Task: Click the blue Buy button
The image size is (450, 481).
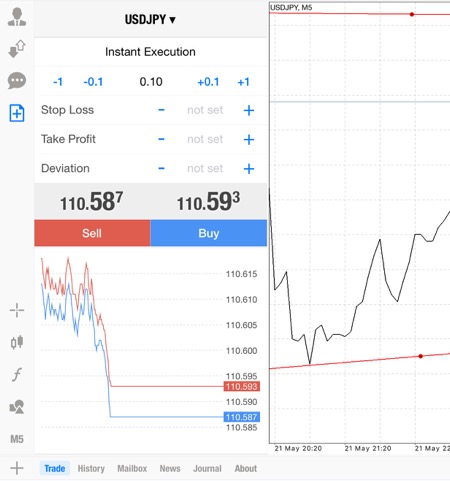Action: [209, 233]
